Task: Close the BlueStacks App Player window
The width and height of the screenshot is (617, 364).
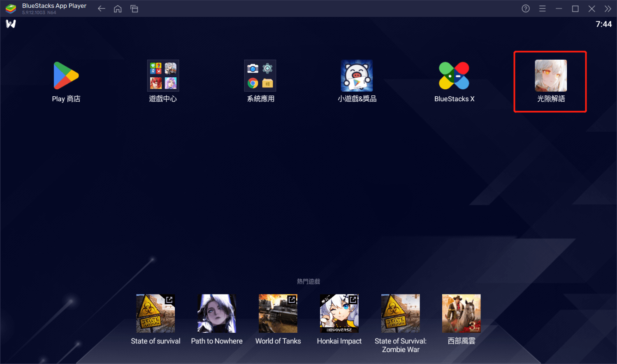Action: click(592, 9)
